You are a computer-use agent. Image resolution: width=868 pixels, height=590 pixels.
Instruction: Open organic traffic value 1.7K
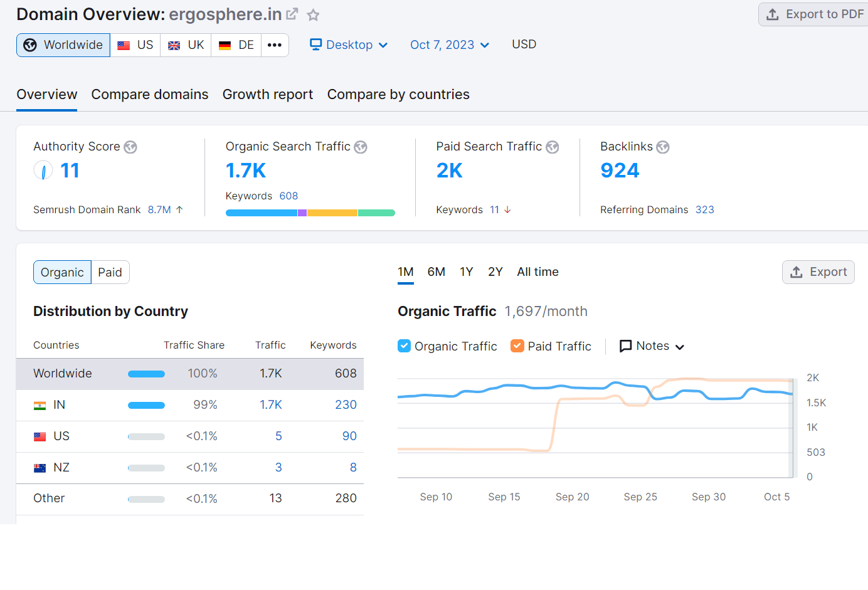[246, 171]
